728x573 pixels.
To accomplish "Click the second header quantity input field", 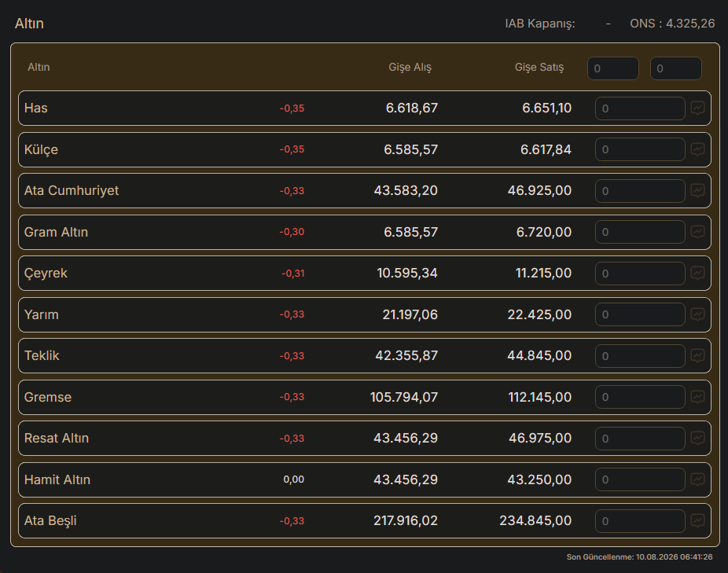I will point(675,68).
